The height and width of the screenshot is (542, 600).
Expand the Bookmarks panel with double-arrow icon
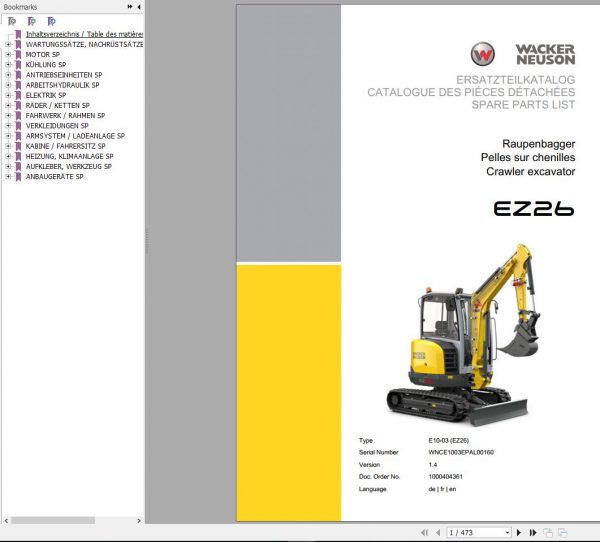point(130,7)
